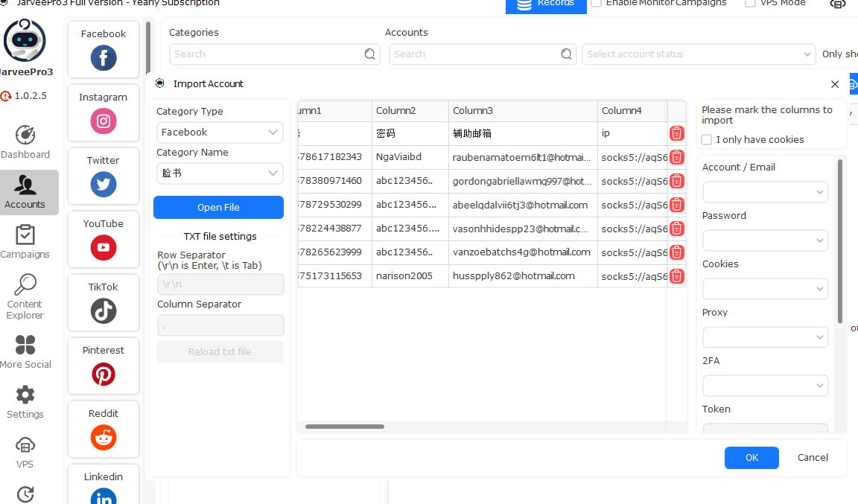Click the Open File button
858x504 pixels.
(x=218, y=208)
